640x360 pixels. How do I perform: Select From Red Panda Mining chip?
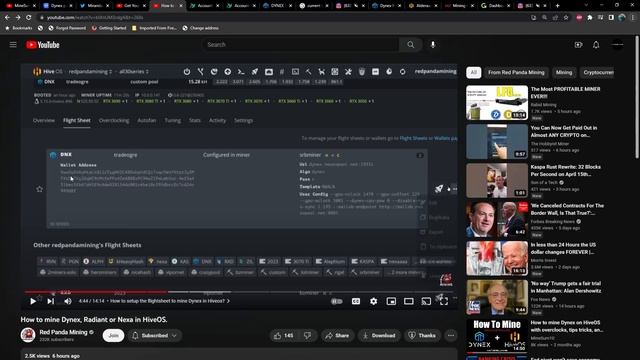(516, 72)
